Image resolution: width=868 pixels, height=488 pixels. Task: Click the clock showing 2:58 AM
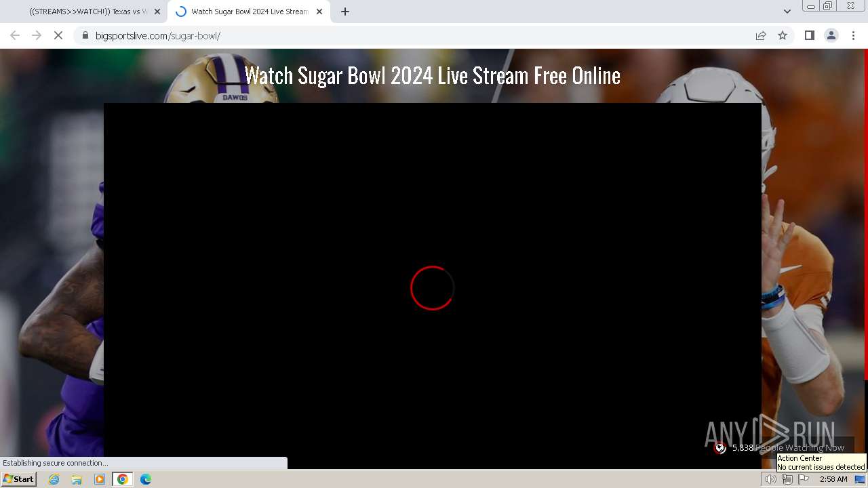[x=833, y=479]
